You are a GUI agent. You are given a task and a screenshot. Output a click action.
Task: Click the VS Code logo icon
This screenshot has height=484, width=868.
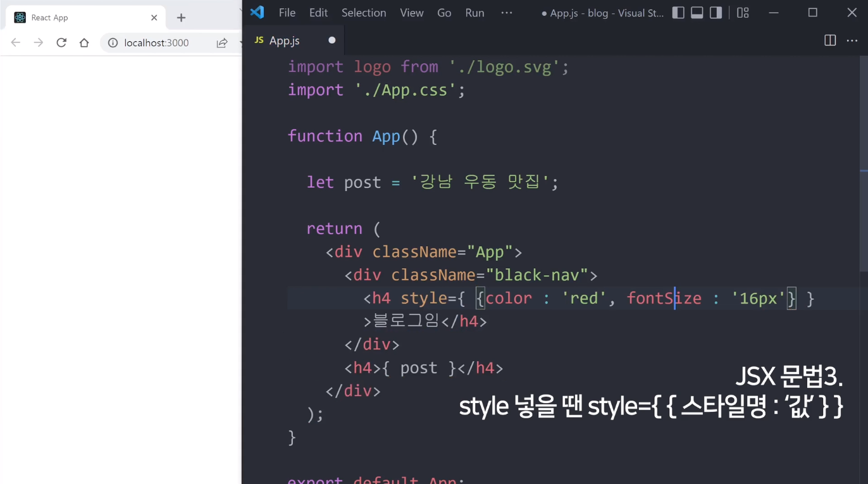[x=257, y=12]
